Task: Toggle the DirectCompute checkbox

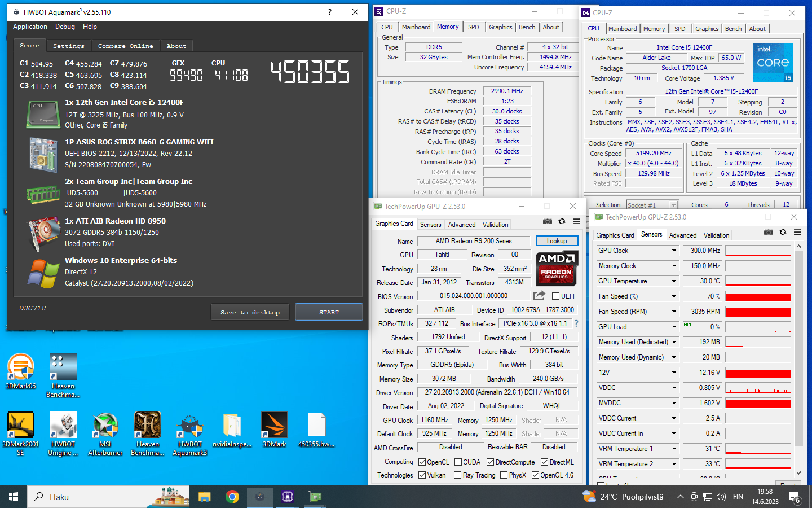Action: (490, 462)
